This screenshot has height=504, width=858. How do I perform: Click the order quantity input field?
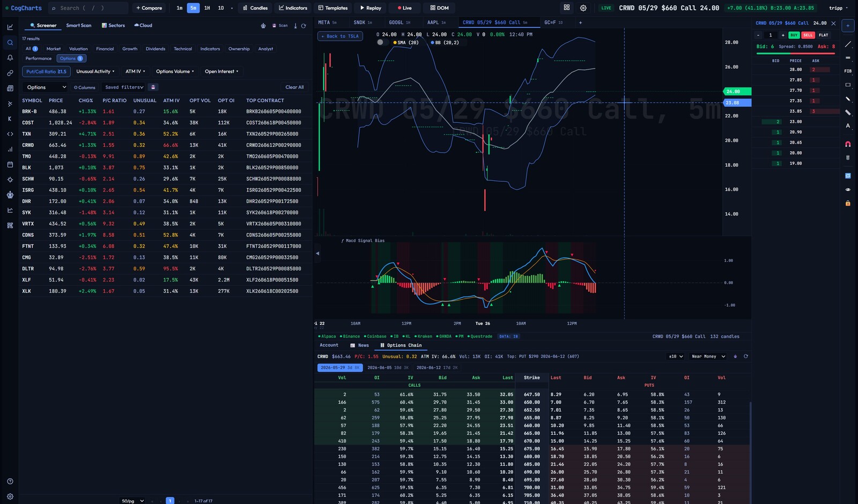[771, 35]
